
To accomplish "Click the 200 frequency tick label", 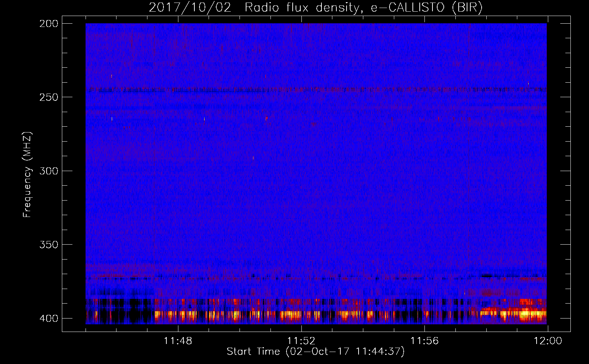I will coord(49,24).
